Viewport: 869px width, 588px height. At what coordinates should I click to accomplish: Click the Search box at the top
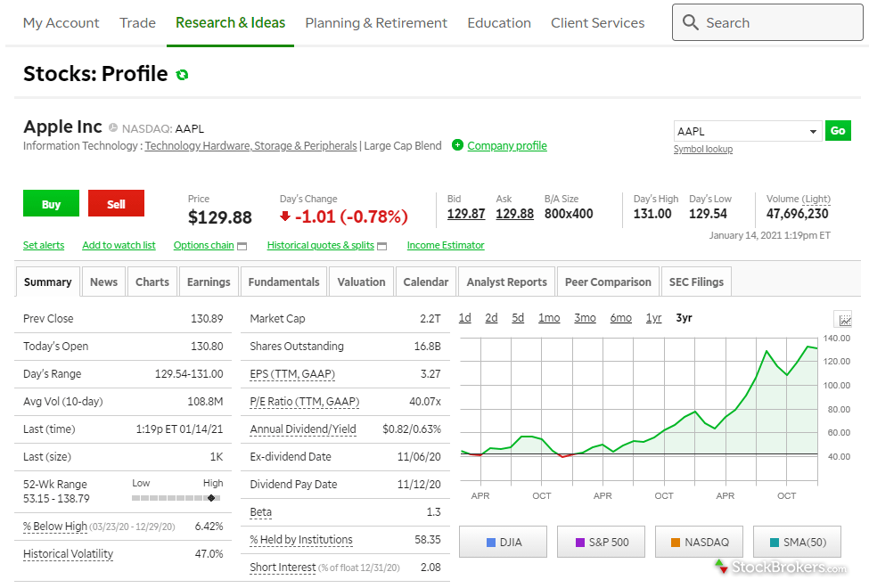click(767, 23)
